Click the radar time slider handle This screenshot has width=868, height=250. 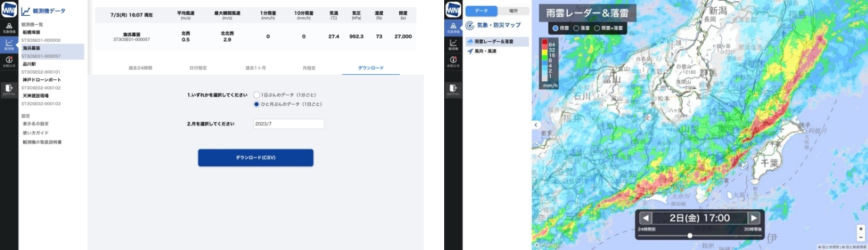click(x=690, y=235)
